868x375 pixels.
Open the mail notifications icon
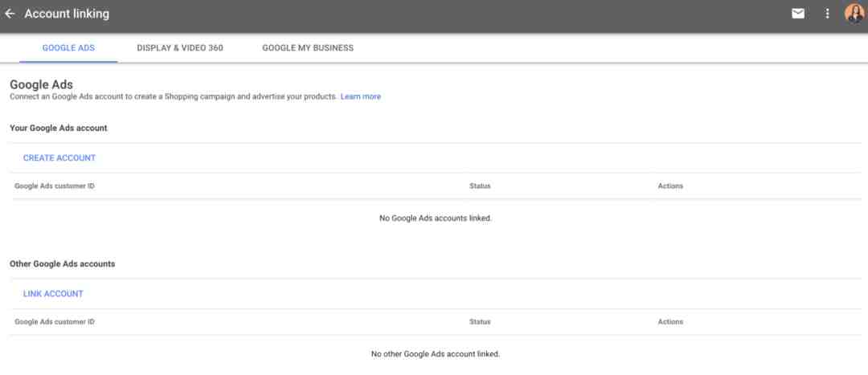pos(798,14)
